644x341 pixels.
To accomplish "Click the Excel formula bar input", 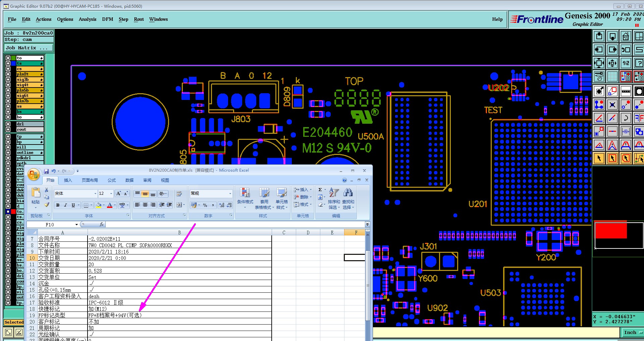I will [x=235, y=224].
